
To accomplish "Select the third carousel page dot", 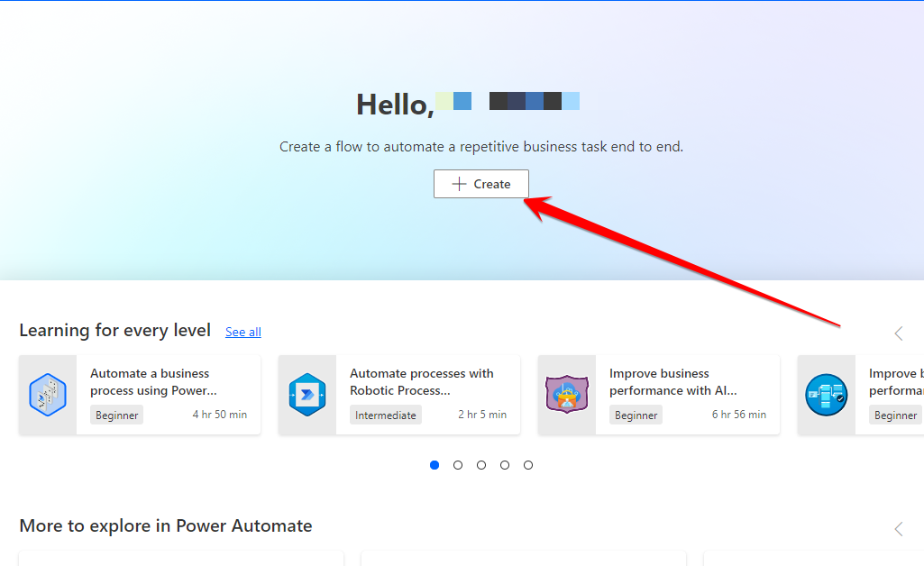I will click(481, 465).
